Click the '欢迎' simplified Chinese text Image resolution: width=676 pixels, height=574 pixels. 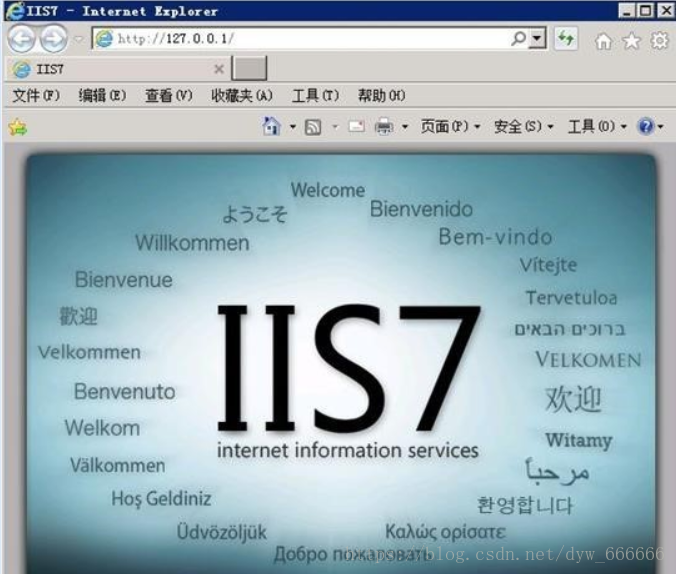tap(573, 399)
